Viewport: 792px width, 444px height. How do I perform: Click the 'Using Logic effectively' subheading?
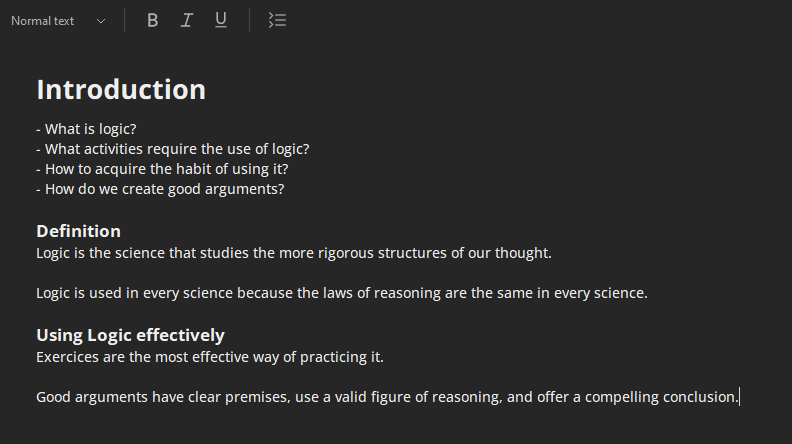coord(130,335)
